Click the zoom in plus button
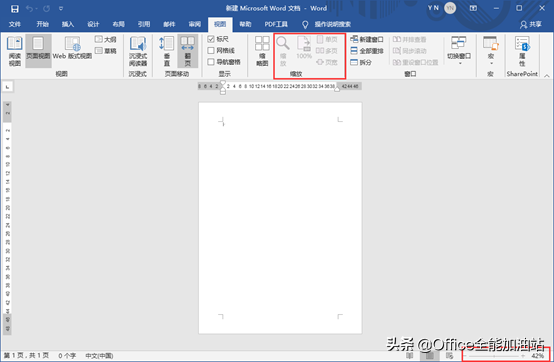 pos(523,356)
